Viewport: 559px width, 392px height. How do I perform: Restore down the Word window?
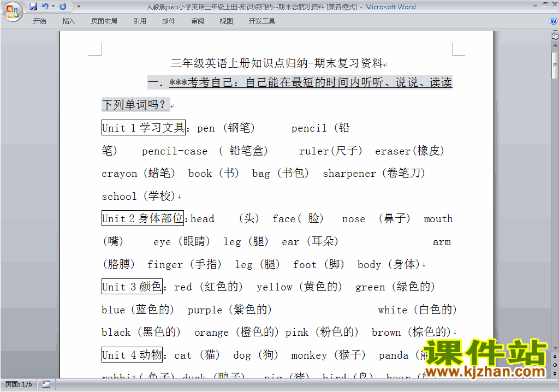point(545,5)
